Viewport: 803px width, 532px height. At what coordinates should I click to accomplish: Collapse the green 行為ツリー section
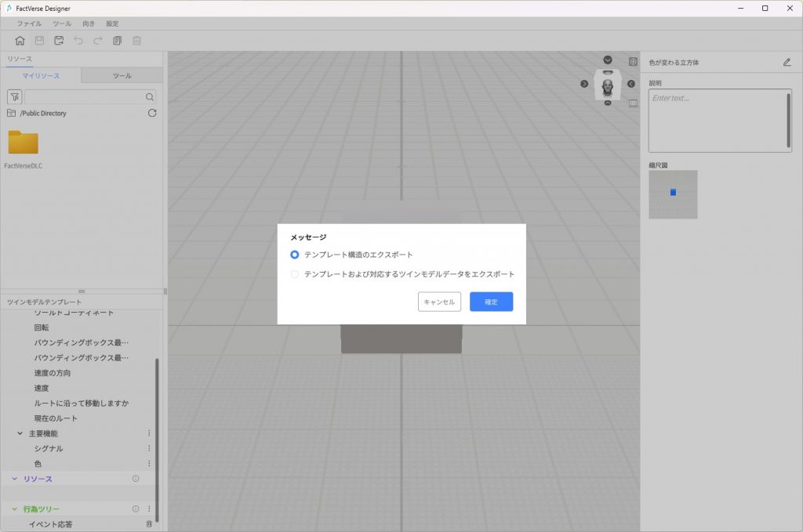[14, 509]
